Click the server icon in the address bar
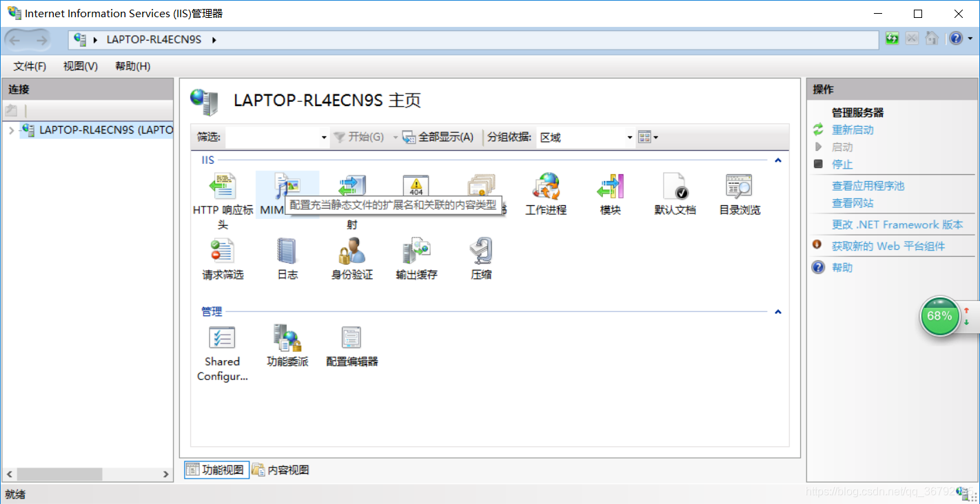The width and height of the screenshot is (980, 504). (81, 39)
